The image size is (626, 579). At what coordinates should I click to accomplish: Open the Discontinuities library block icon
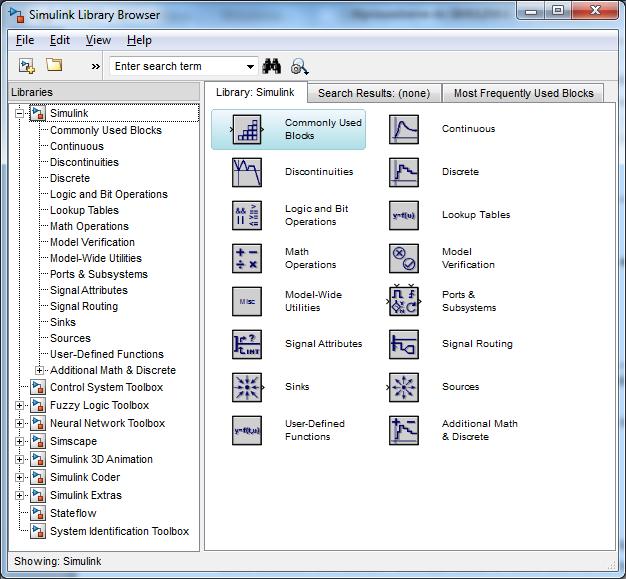pos(247,173)
